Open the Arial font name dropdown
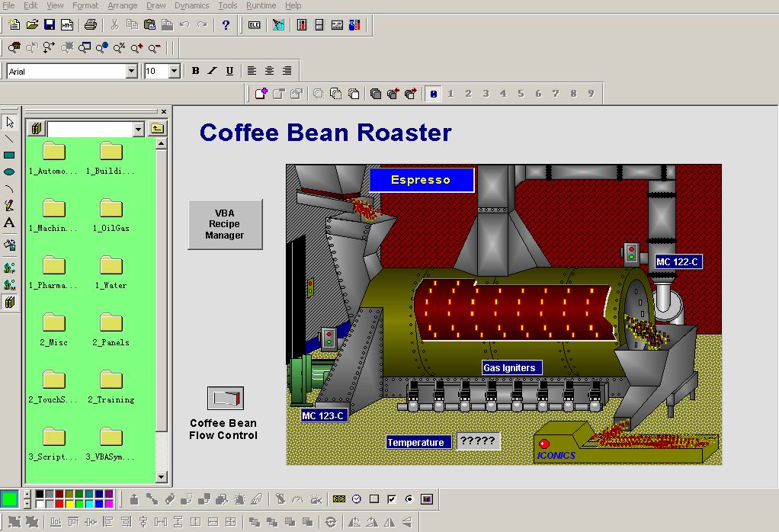Screen dimensions: 779x532 [131, 71]
